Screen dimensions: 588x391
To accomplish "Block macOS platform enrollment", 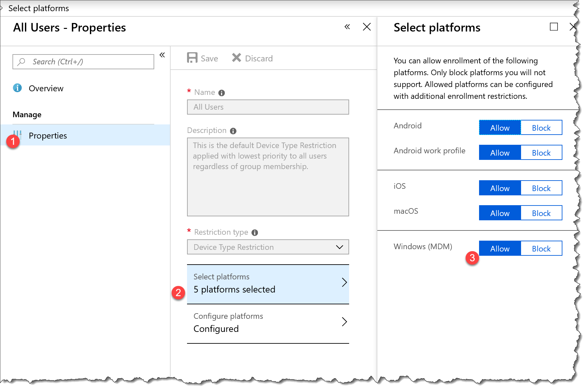I will (541, 213).
